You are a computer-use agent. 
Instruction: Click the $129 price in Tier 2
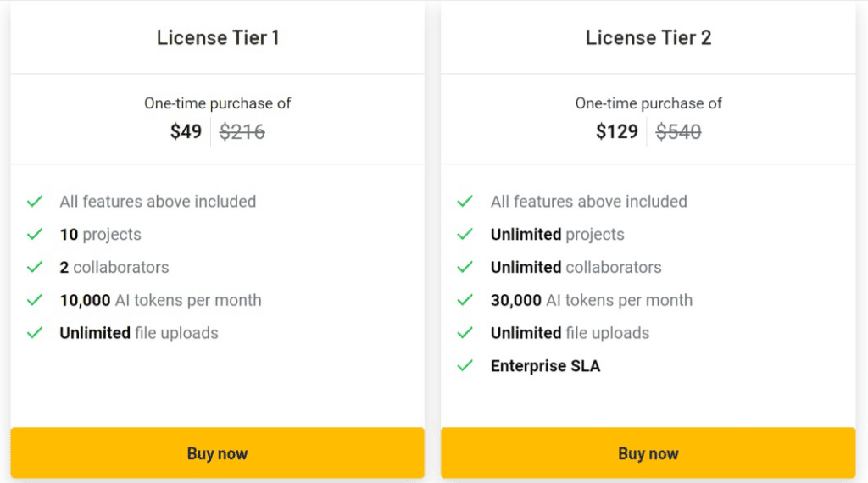tap(616, 132)
